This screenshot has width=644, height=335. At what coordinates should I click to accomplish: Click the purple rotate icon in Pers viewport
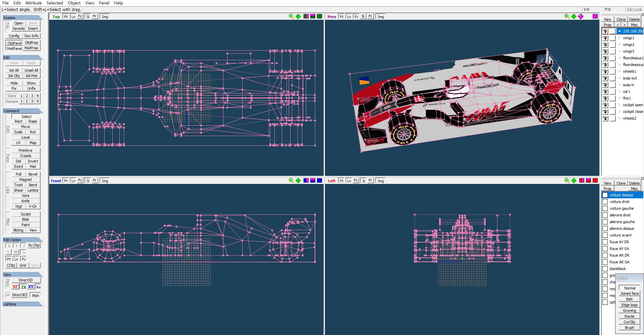tap(581, 16)
